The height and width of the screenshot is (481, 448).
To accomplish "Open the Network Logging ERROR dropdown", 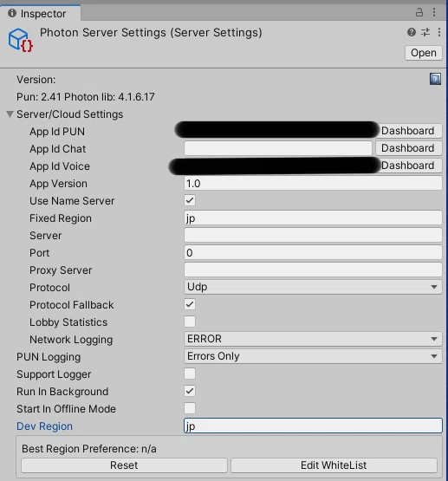I will click(313, 339).
